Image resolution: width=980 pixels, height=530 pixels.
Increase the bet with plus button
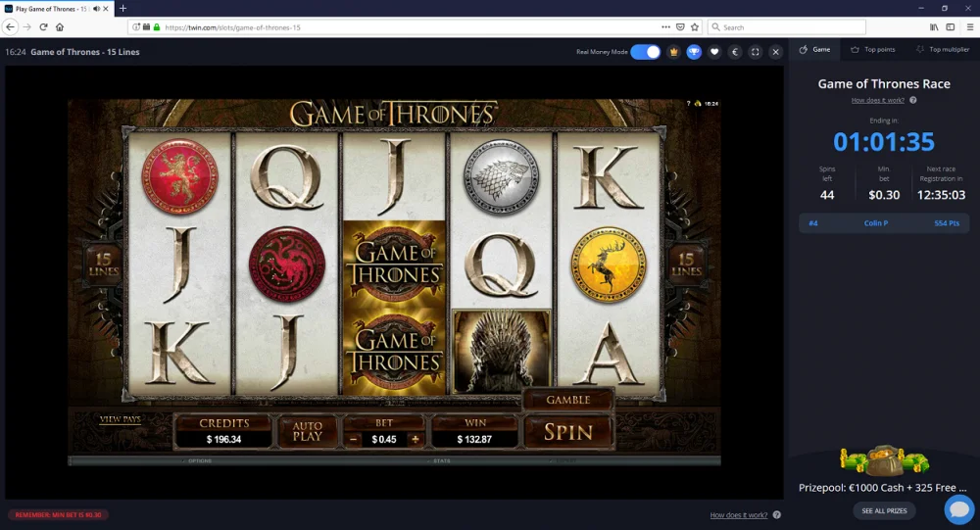415,439
